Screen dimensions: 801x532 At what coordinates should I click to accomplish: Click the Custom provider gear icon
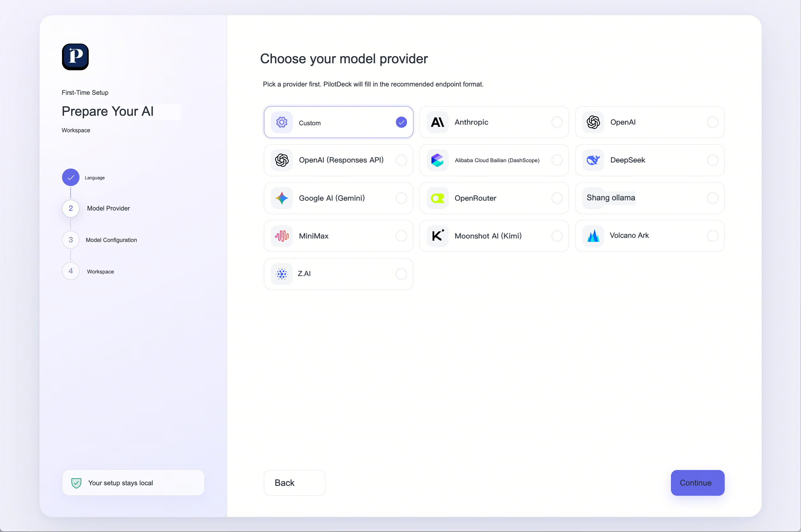pos(282,122)
